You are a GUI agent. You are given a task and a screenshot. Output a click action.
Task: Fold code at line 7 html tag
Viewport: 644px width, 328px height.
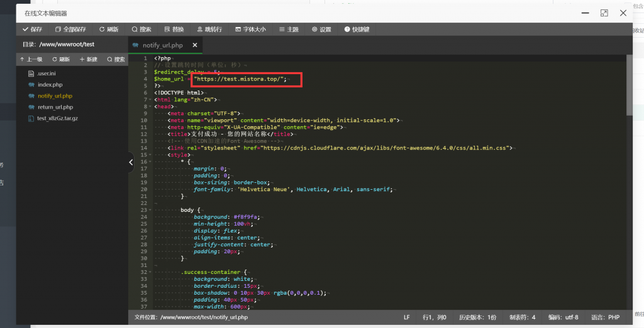150,100
